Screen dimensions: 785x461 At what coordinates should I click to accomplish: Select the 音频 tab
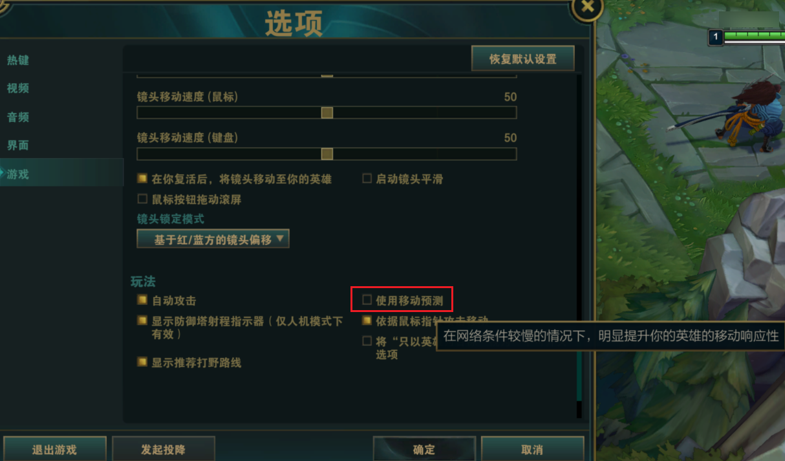(18, 117)
